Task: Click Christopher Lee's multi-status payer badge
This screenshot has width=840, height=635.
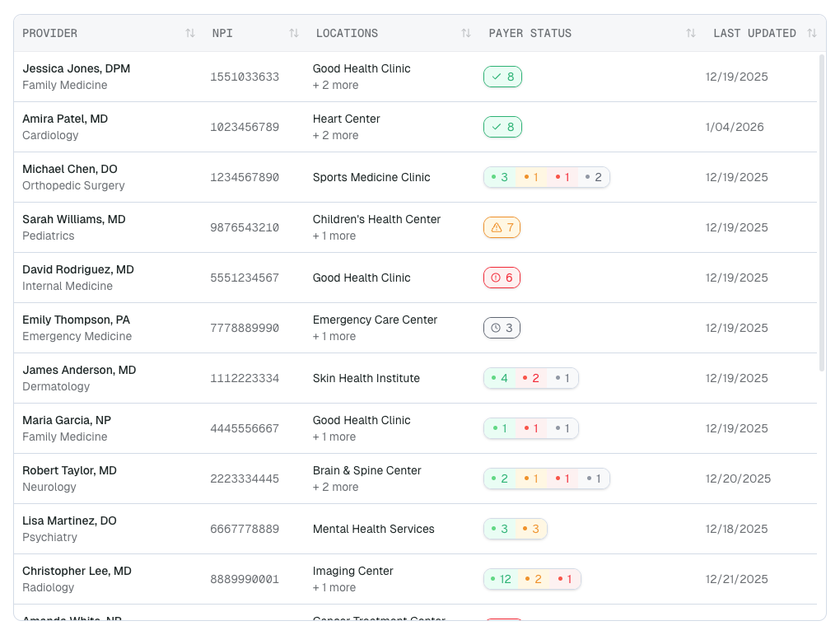Action: (532, 579)
